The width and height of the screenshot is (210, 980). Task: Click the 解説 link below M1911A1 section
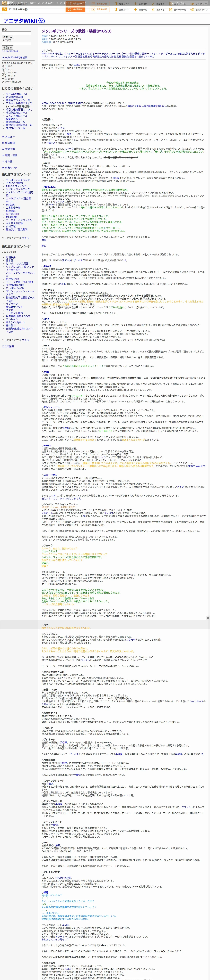44,246
